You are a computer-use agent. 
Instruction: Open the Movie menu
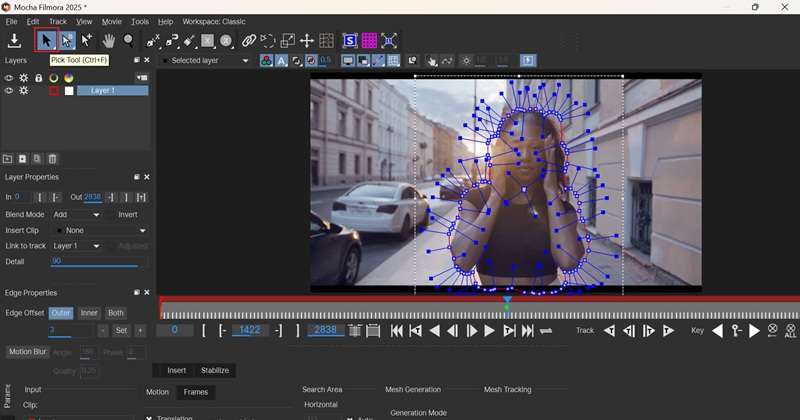(111, 21)
